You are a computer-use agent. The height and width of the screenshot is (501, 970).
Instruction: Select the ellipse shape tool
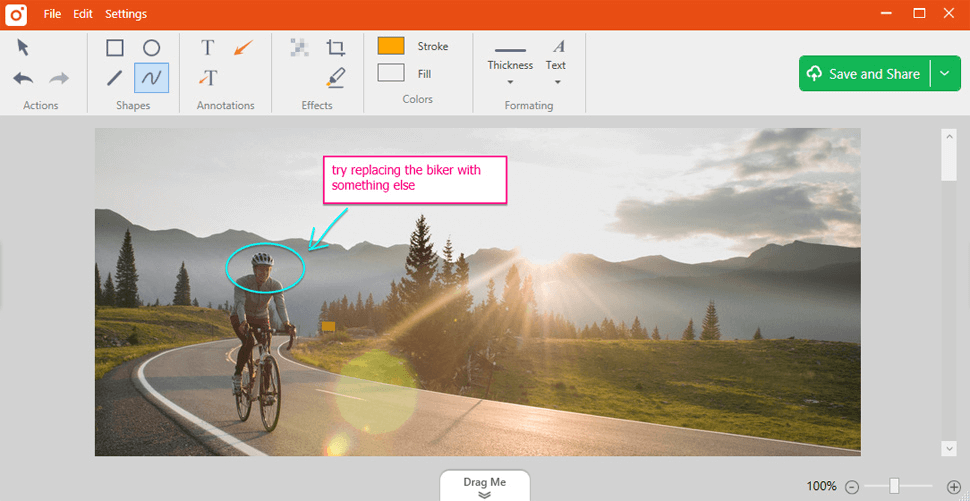151,48
